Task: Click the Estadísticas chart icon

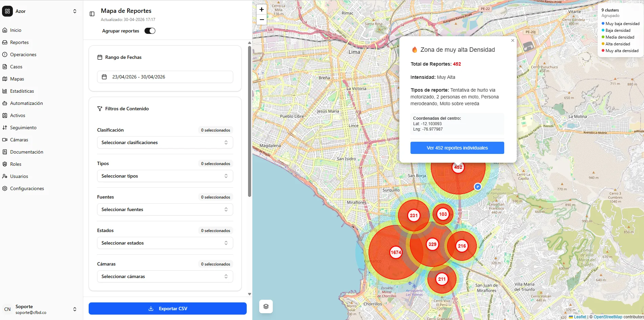Action: click(x=5, y=91)
